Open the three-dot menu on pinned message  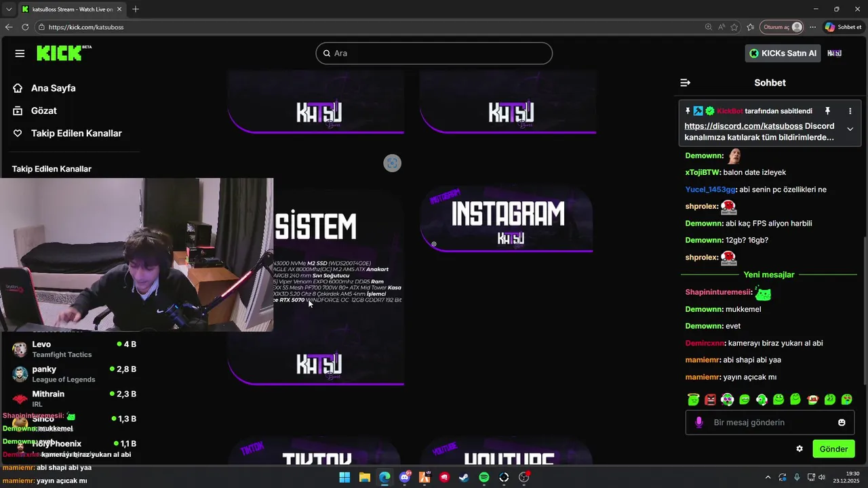click(850, 110)
